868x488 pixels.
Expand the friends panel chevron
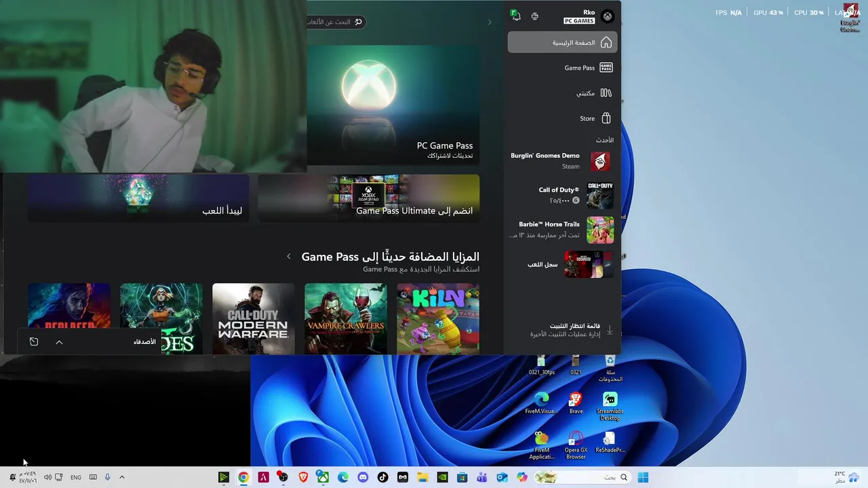click(59, 342)
